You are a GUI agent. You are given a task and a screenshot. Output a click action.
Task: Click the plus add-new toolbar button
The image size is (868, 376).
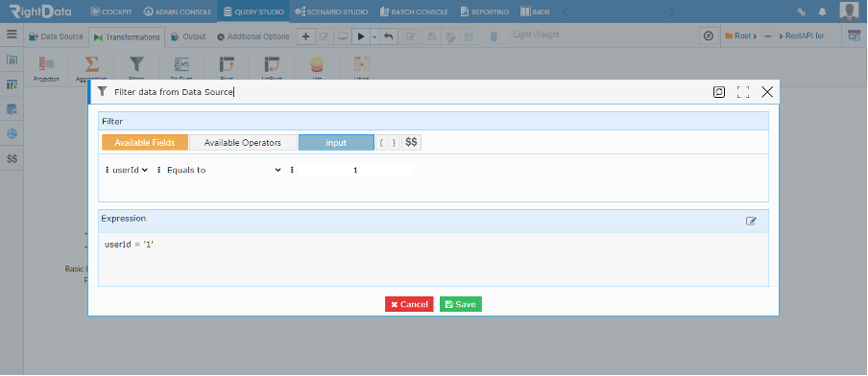pyautogui.click(x=305, y=36)
